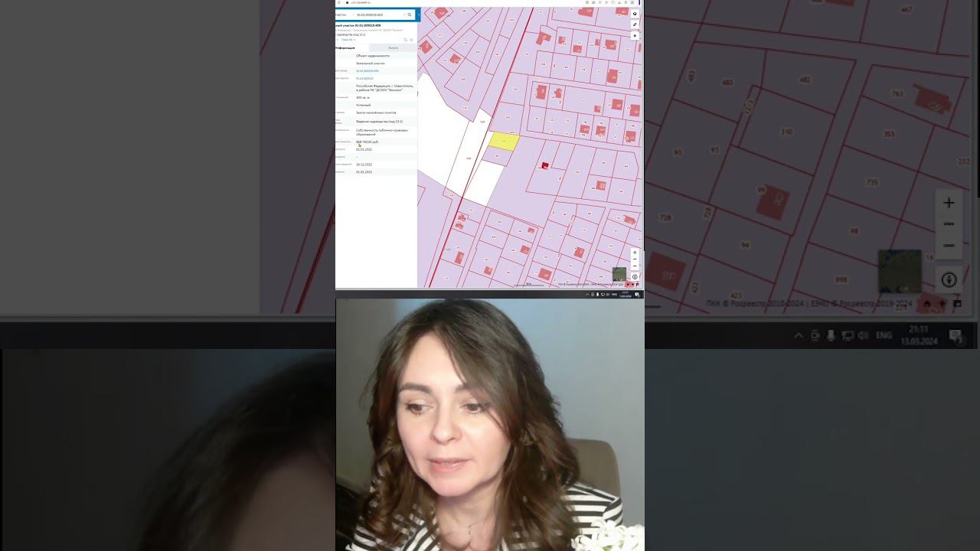Click cadastral value 868 760,60 руб.

367,142
